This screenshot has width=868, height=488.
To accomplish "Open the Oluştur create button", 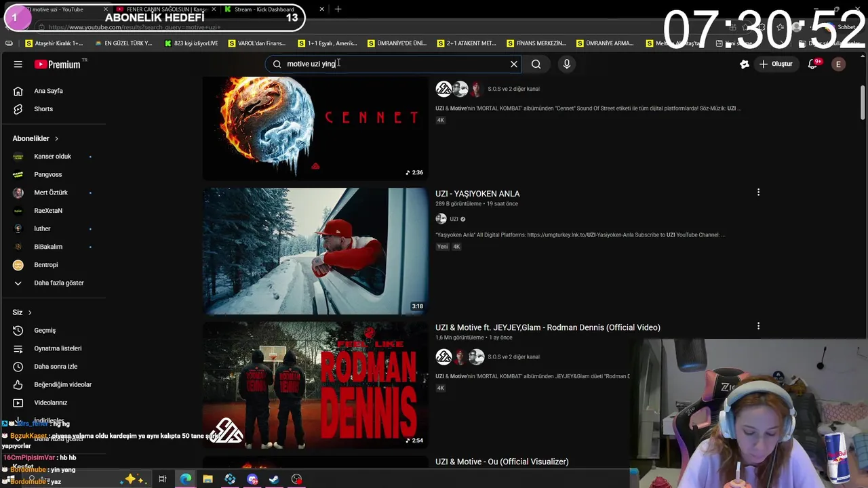I will (x=775, y=64).
